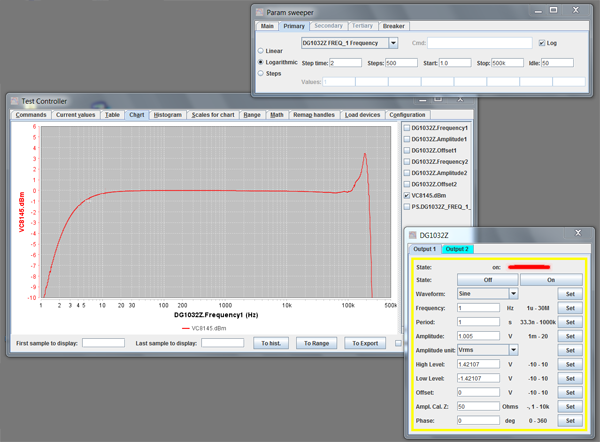This screenshot has width=600, height=442.
Task: Enable PS.DG1032Z_FREQ_1 chart checkbox
Action: click(407, 207)
